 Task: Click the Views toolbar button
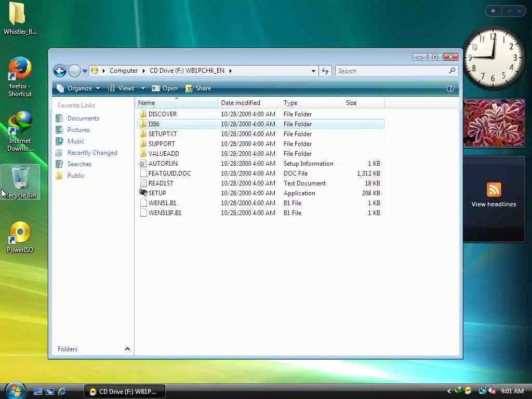click(x=121, y=88)
